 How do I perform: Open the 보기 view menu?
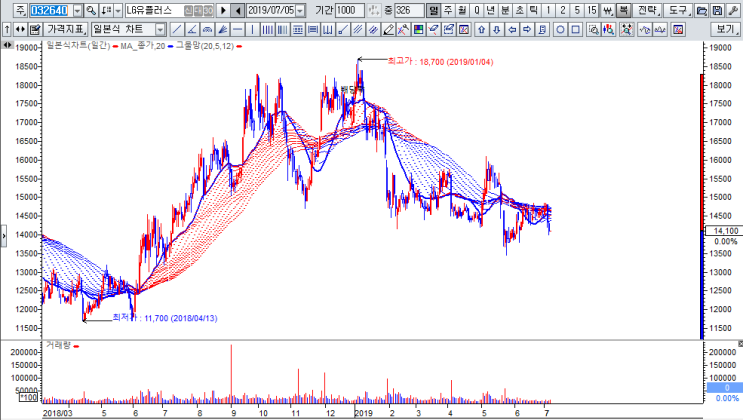pos(726,30)
